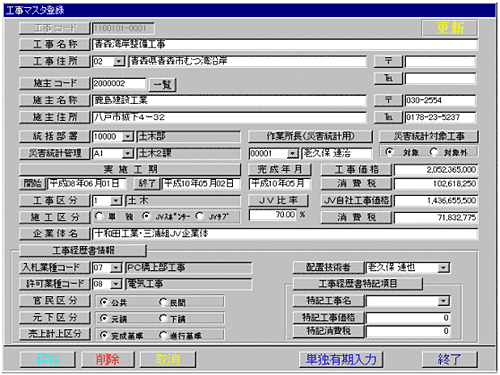The width and height of the screenshot is (500, 375).
Task: Click JV比率 70.00 field
Action: pos(273,215)
